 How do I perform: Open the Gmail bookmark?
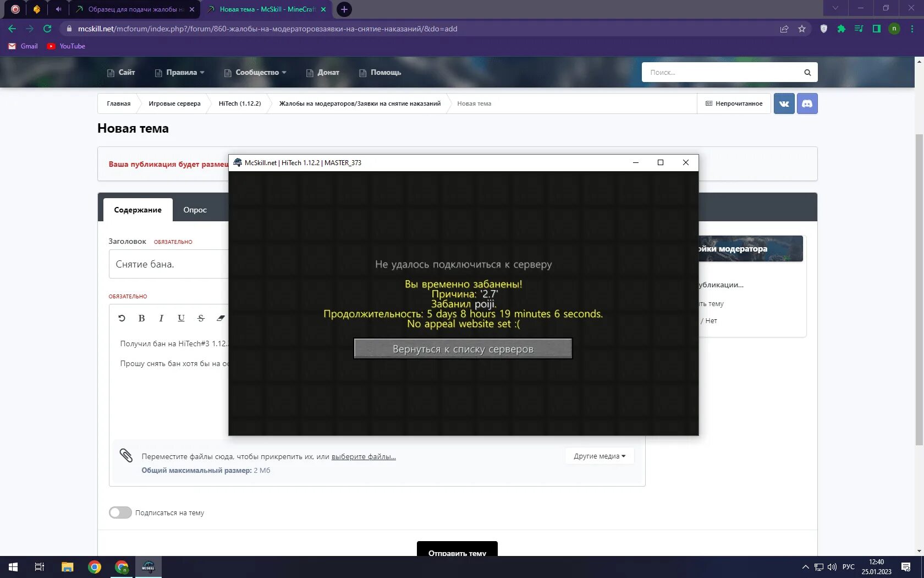point(23,46)
